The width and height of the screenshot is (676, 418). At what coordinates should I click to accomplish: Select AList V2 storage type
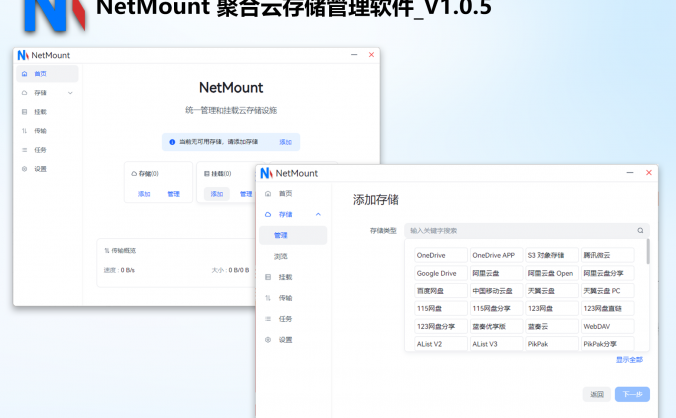[441, 344]
